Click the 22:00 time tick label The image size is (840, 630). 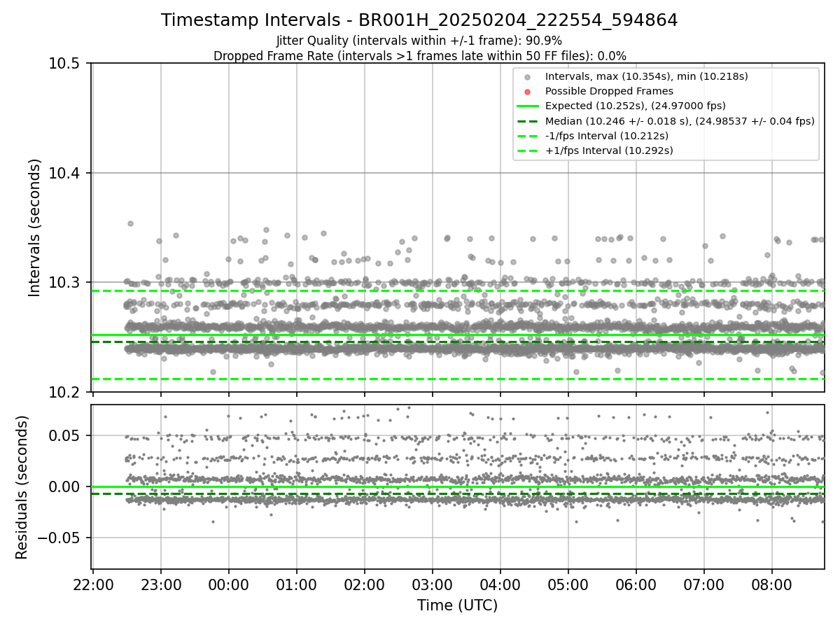[x=93, y=584]
